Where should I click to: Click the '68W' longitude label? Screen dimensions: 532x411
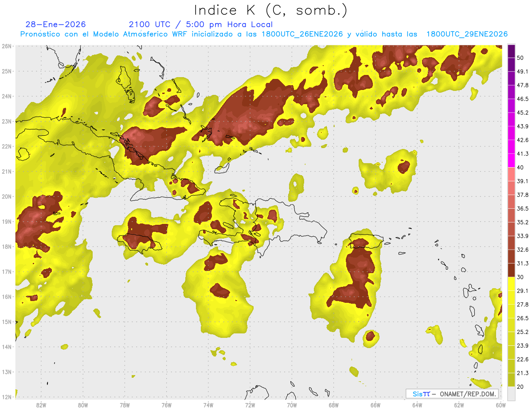coord(333,405)
